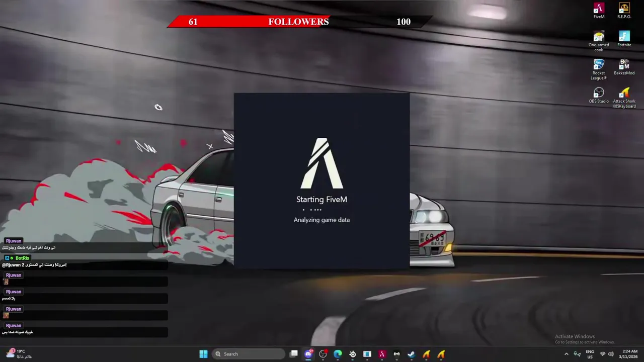Open the Wi-Fi network tray icon

(603, 354)
